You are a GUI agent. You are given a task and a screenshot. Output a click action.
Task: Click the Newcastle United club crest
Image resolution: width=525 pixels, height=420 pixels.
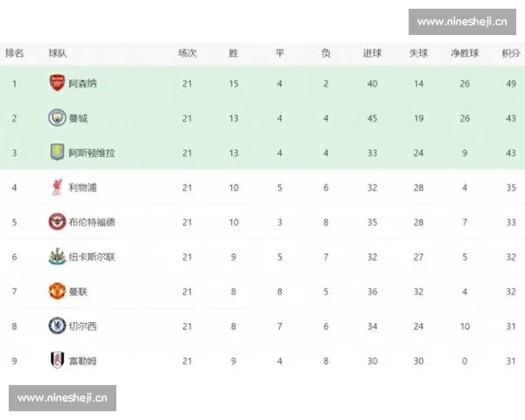(x=57, y=256)
